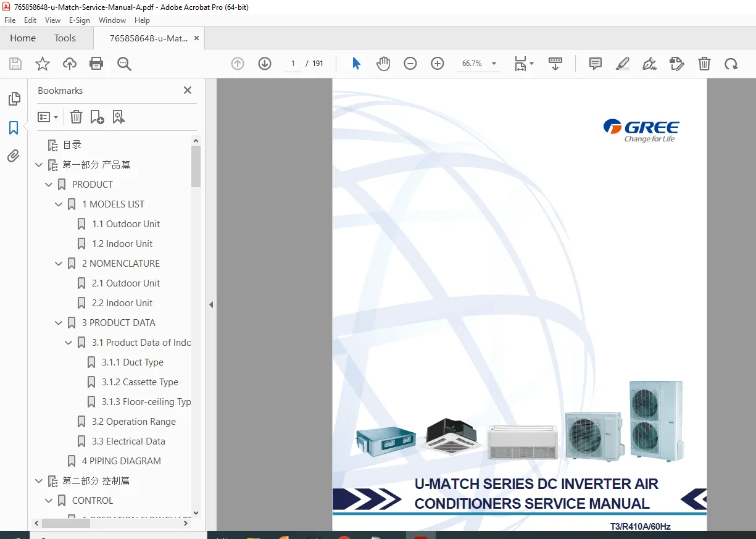Jump to 目录 bookmark

[x=72, y=145]
